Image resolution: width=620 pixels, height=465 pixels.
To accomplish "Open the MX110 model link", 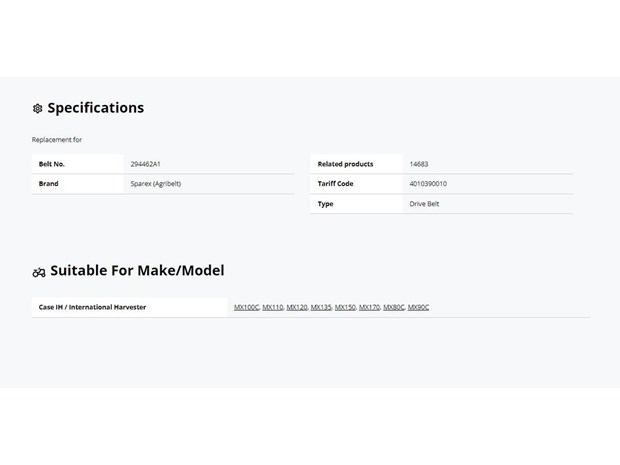I will [x=273, y=307].
